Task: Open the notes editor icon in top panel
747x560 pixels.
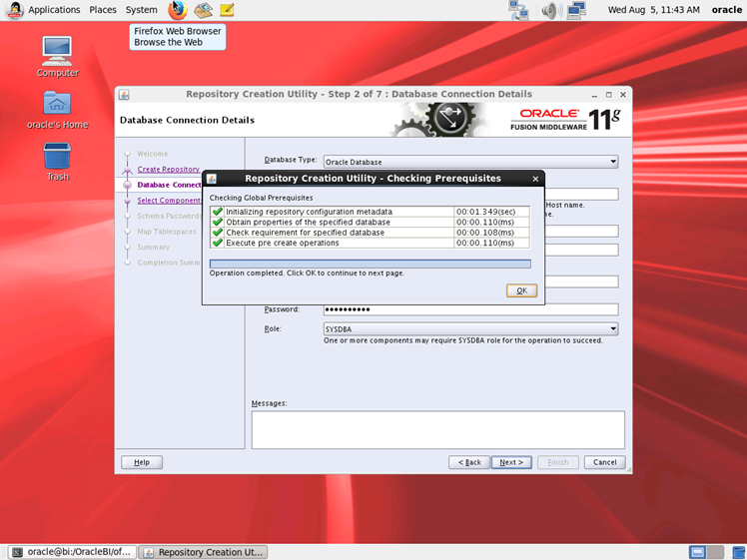Action: click(228, 10)
